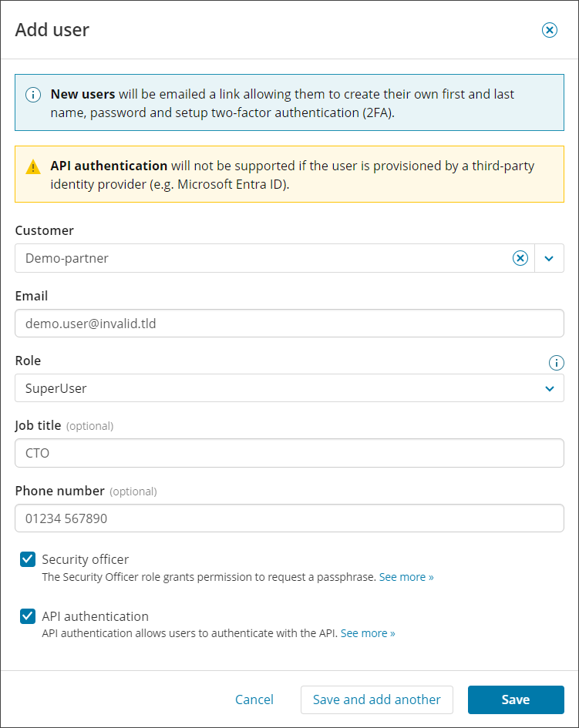The width and height of the screenshot is (579, 728).
Task: Disable the API authentication checkbox
Action: pos(28,616)
